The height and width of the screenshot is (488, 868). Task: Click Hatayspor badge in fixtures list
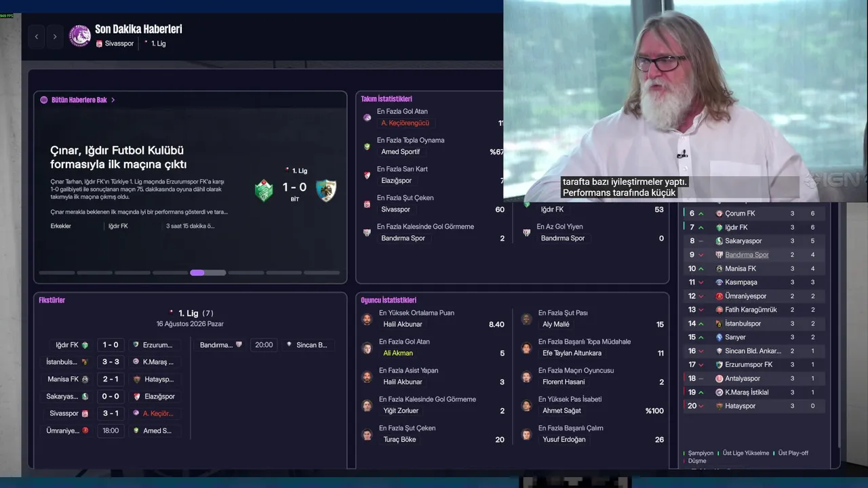pyautogui.click(x=136, y=380)
